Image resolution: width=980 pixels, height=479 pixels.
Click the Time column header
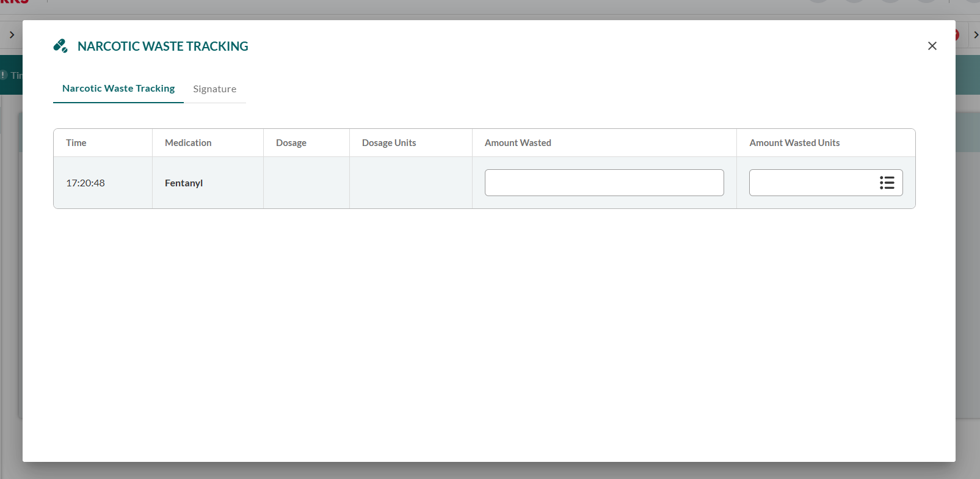tap(76, 143)
